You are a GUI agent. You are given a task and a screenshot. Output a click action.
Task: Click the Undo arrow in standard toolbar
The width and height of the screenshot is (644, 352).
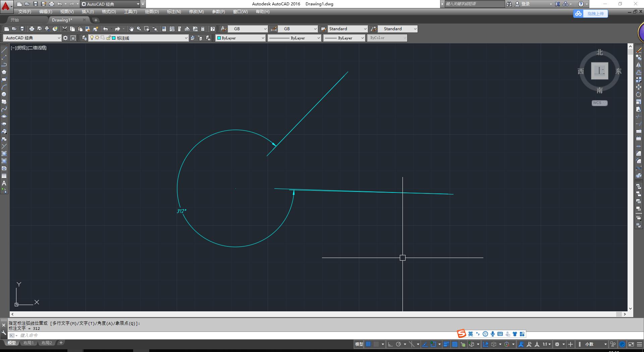point(106,29)
